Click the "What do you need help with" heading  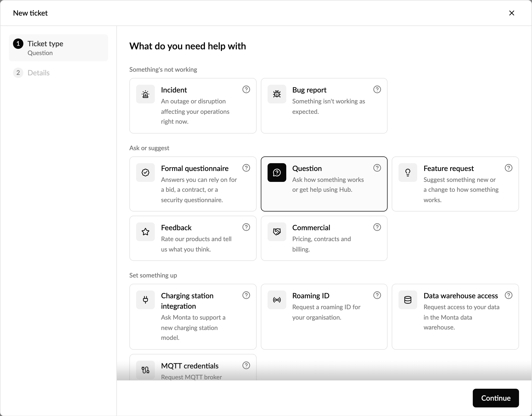(188, 46)
